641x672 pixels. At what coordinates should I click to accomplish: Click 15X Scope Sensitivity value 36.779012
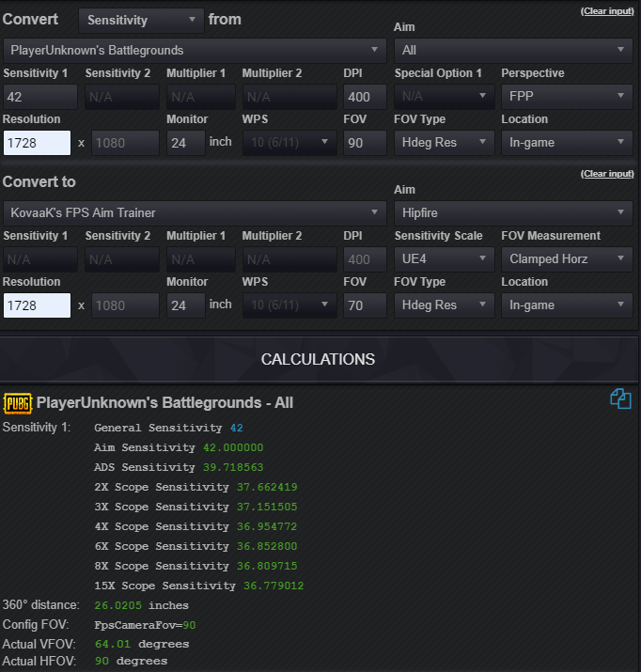(274, 586)
